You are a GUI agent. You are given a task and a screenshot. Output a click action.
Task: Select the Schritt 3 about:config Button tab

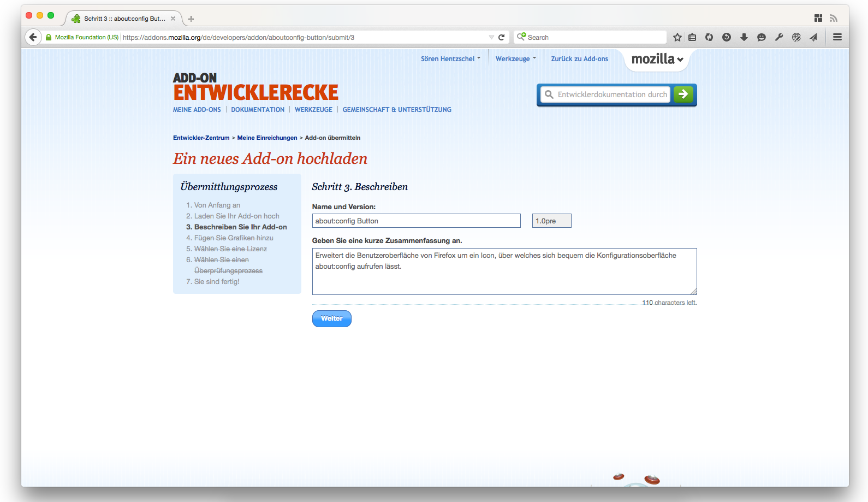tap(124, 19)
